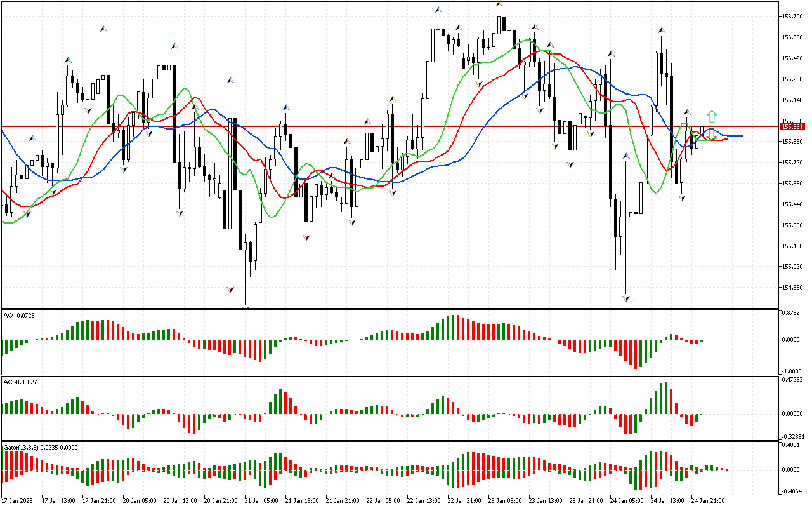
Task: Click the 155.860 price level on the scale
Action: click(793, 142)
